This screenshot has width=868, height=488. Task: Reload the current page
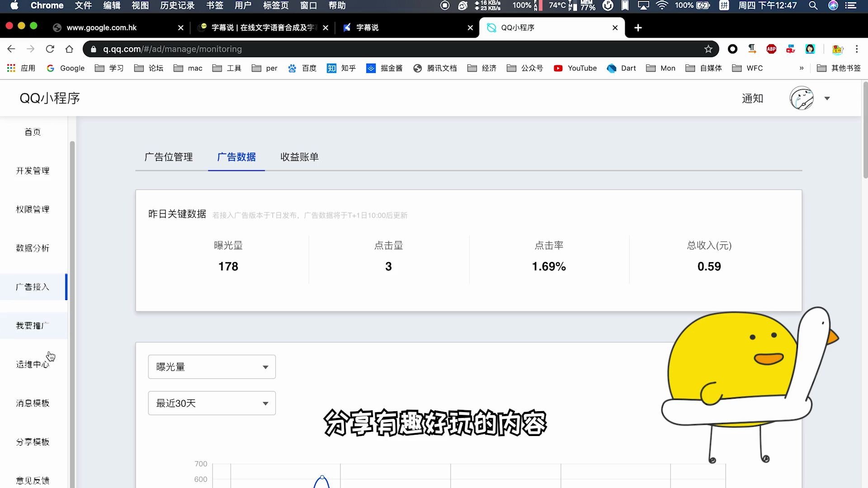pos(50,49)
